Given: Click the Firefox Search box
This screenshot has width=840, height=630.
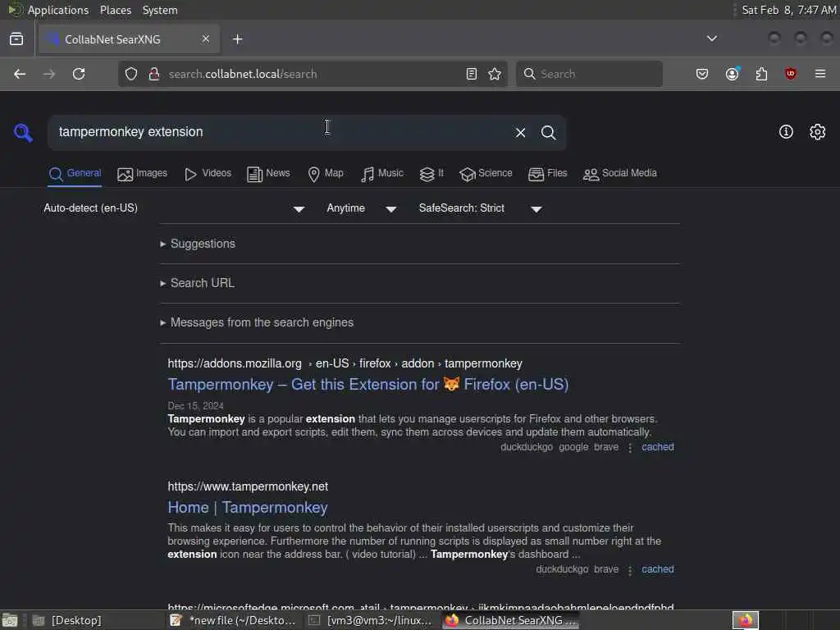Looking at the screenshot, I should [589, 74].
